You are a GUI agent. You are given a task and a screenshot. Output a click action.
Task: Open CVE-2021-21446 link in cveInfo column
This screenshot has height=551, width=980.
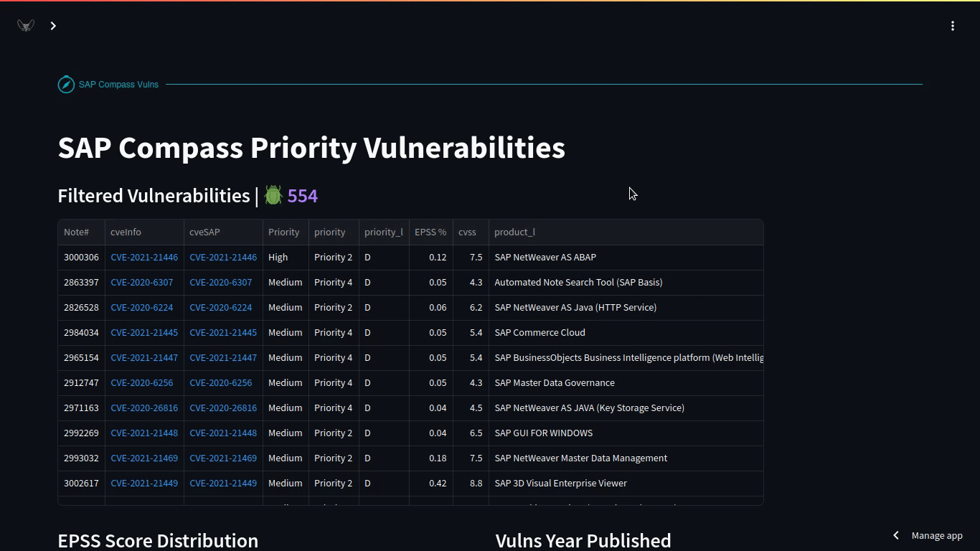144,258
